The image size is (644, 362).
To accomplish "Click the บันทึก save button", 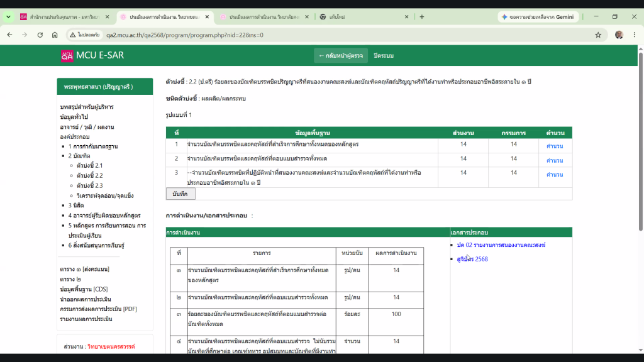I will 180,194.
